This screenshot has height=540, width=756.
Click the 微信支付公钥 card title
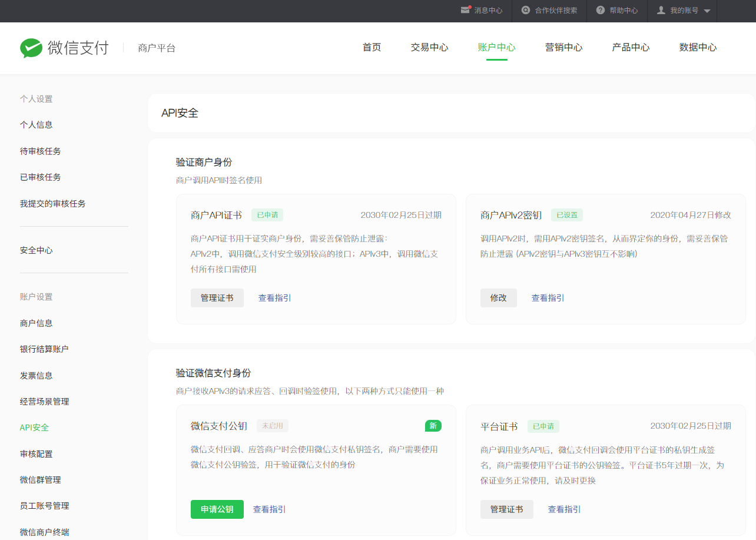tap(219, 426)
